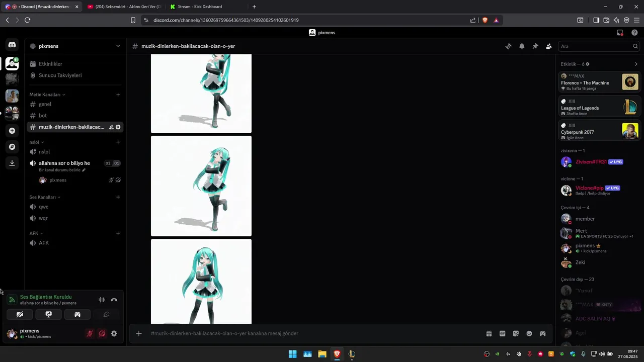Open Sunucu Takviyeleri item
The image size is (644, 362).
click(74, 75)
